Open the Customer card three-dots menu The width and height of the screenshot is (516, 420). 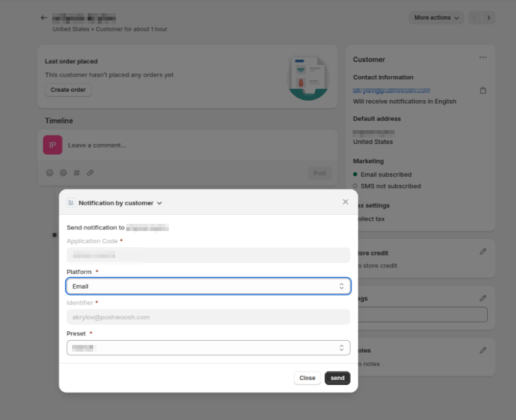click(x=483, y=58)
